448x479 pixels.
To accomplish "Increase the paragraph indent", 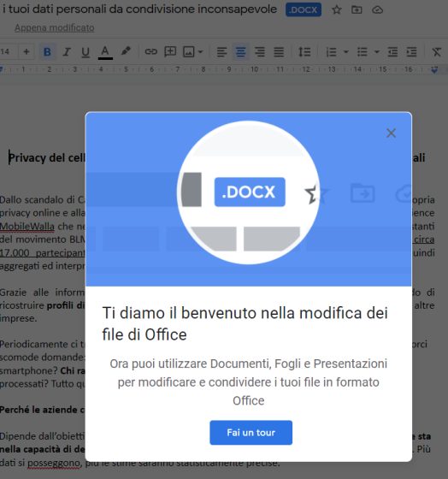I will click(411, 51).
